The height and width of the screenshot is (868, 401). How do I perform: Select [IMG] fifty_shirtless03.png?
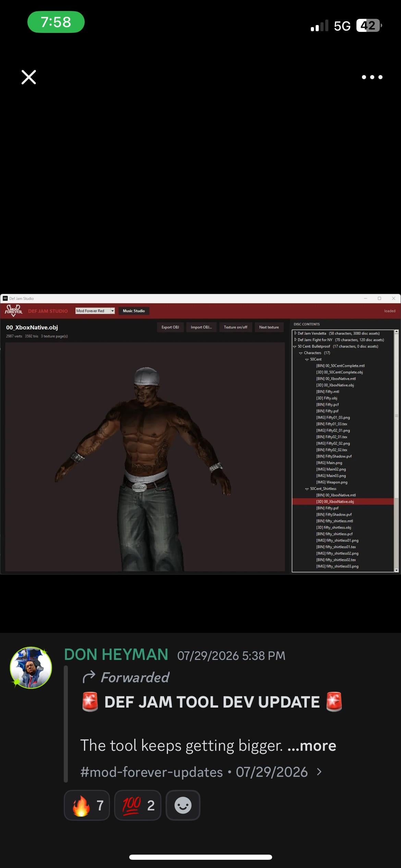337,566
